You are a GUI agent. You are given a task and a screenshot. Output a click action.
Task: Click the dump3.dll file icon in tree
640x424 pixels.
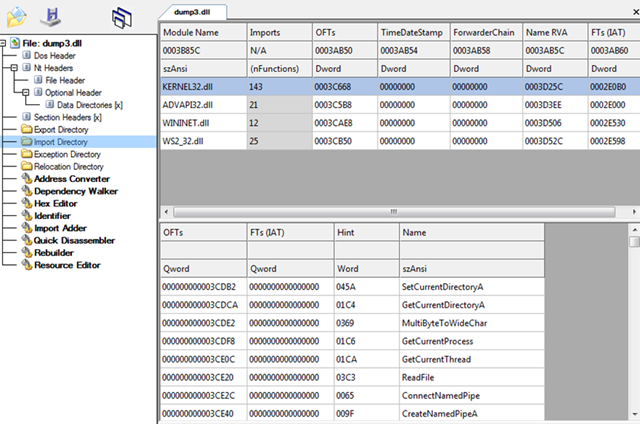pos(15,43)
